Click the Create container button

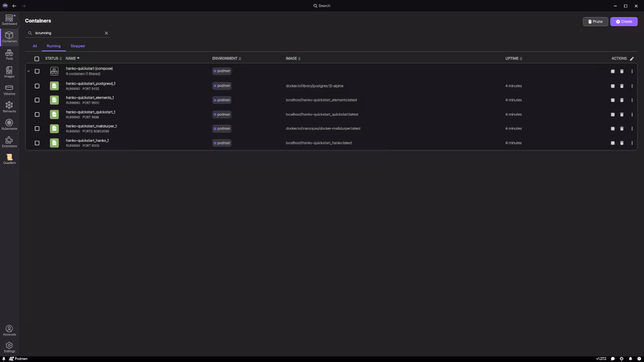(x=624, y=22)
